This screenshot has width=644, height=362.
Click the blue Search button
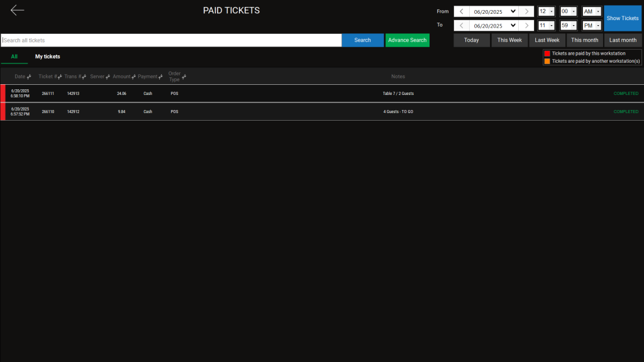(363, 40)
